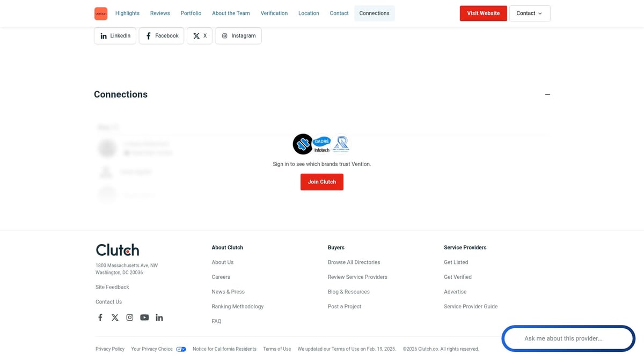Click the LinkedIn icon on the LinkedIn button
Viewport: 644px width, 362px height.
pos(104,35)
